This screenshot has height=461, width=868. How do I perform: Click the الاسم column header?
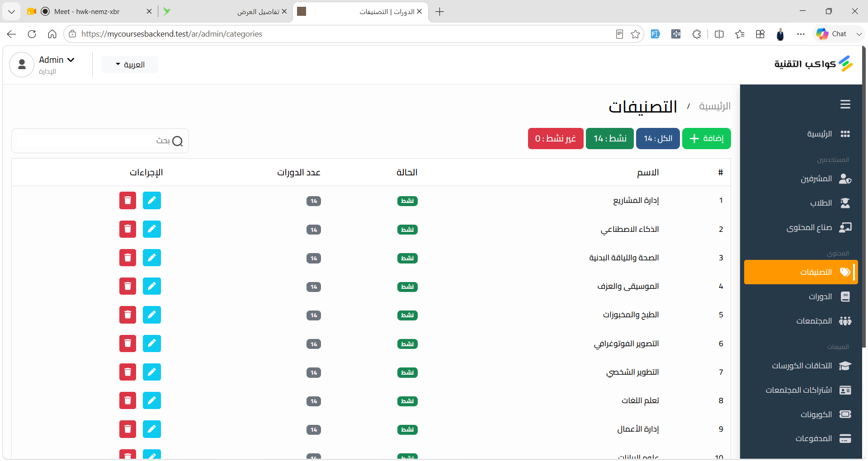pyautogui.click(x=648, y=172)
